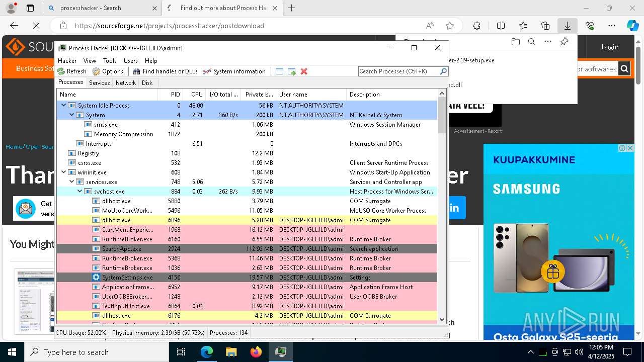The width and height of the screenshot is (644, 362).
Task: Collapse the System process tree node
Action: click(72, 115)
